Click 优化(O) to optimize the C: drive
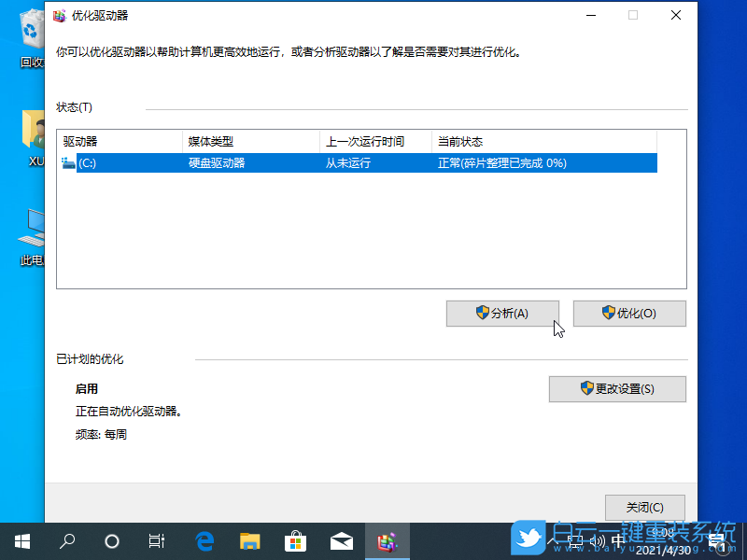747x560 pixels. [628, 313]
